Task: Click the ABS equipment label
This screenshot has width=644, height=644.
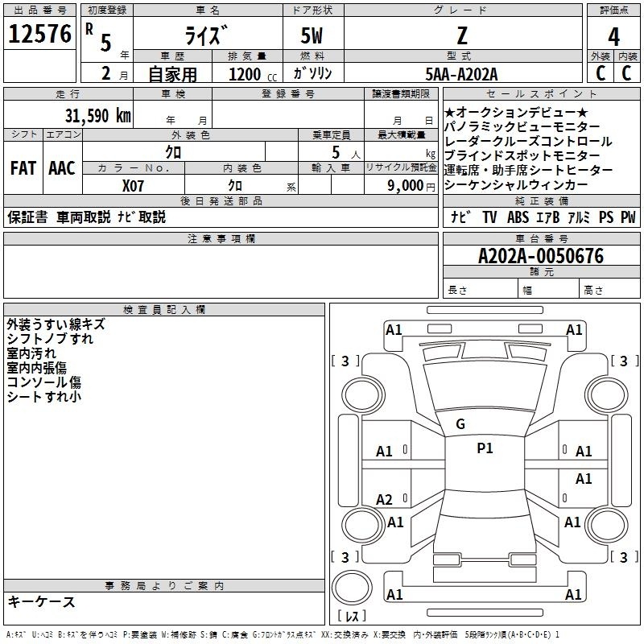Action: click(x=517, y=217)
